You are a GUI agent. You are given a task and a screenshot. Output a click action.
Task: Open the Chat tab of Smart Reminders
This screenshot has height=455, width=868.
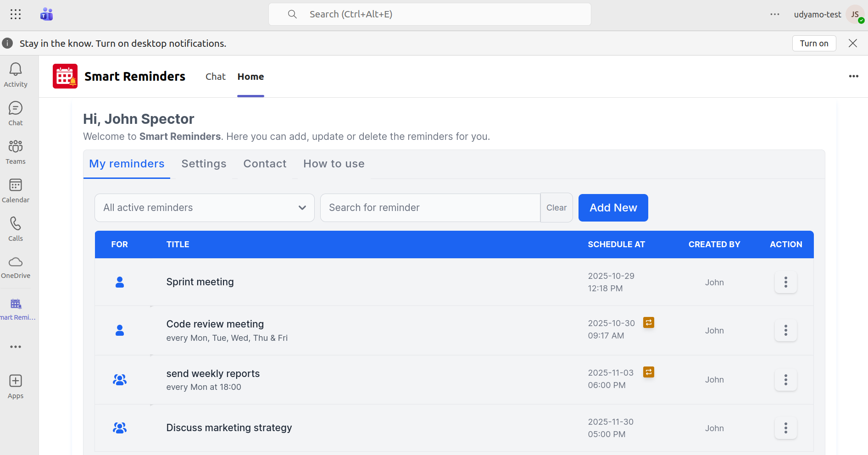tap(215, 77)
